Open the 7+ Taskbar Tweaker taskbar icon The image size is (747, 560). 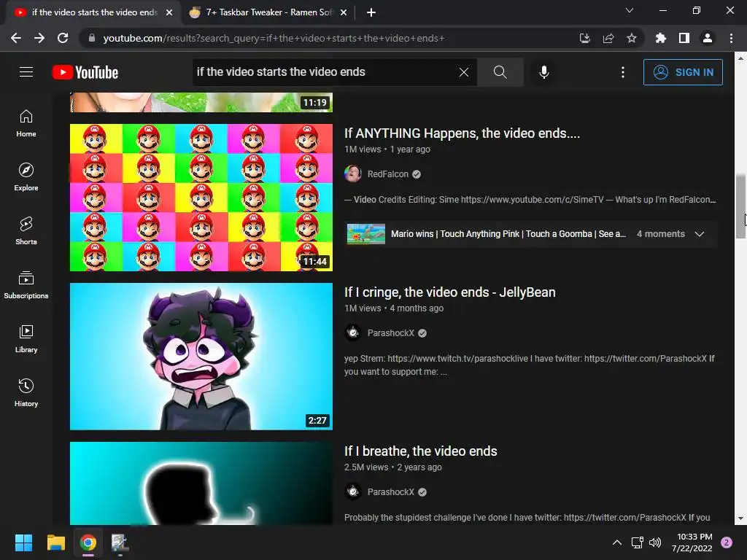120,542
